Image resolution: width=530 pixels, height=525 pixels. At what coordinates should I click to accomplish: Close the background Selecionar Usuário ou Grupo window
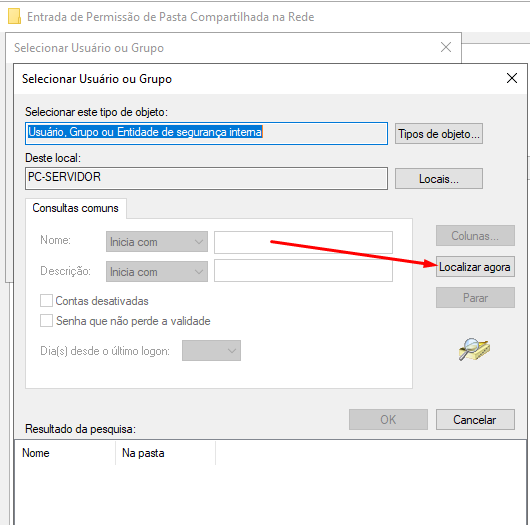point(446,47)
